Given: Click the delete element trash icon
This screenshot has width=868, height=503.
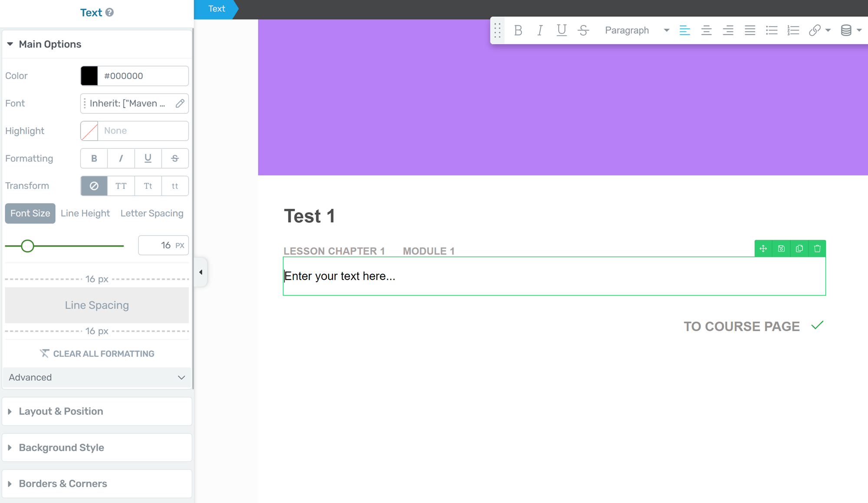Looking at the screenshot, I should click(817, 249).
